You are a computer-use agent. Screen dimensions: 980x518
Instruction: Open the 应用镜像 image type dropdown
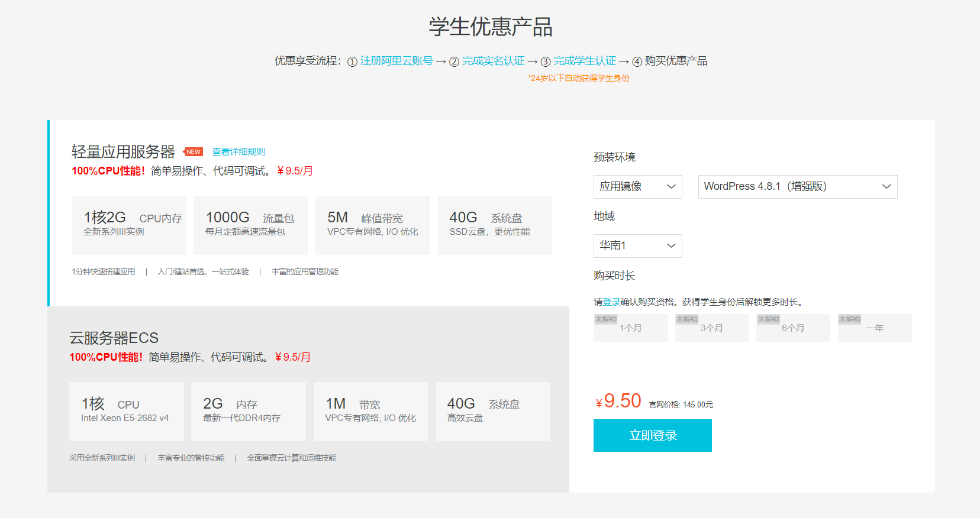(x=637, y=187)
